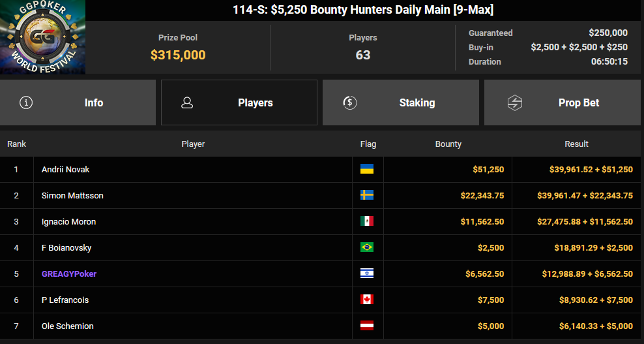
Task: Click Brazil flag for F Boianovsky
Action: point(367,247)
